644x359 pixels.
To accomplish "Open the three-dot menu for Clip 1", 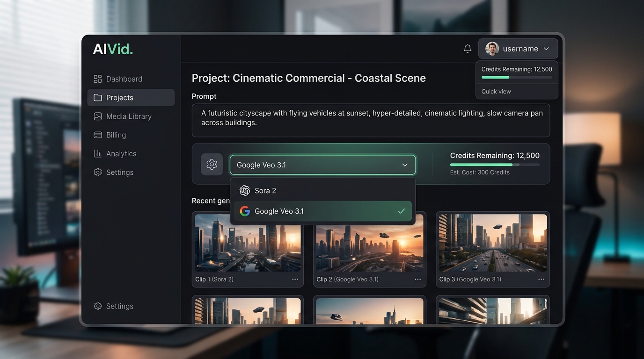I will (x=295, y=279).
